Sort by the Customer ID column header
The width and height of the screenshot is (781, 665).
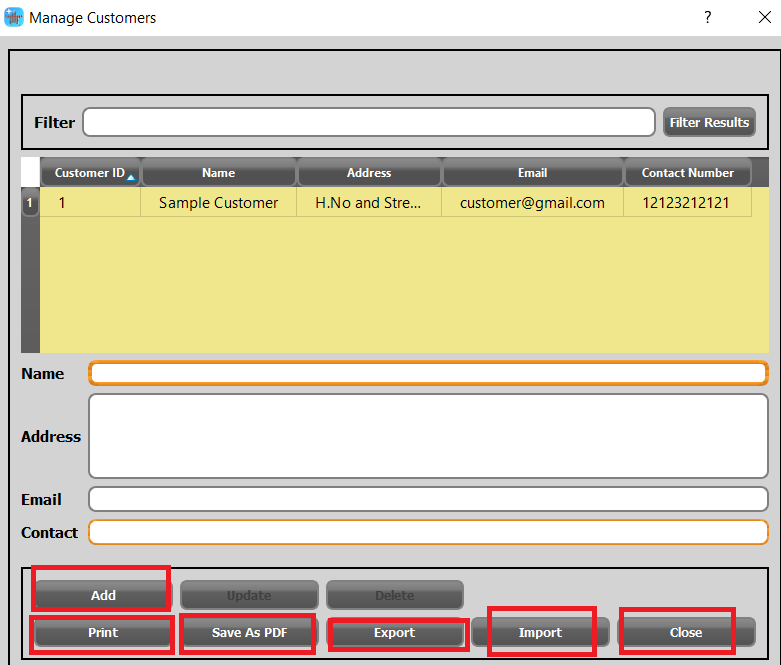pos(90,173)
